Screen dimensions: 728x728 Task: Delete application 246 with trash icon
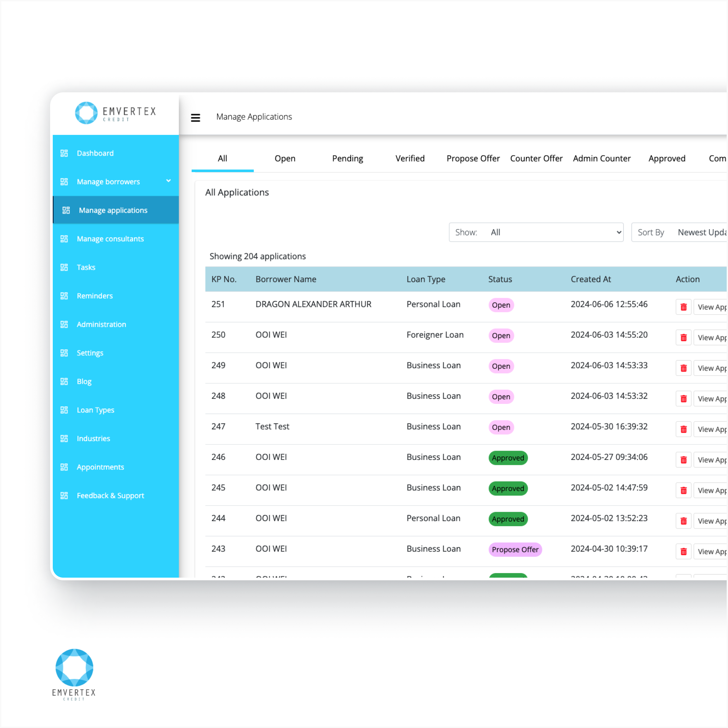click(683, 460)
